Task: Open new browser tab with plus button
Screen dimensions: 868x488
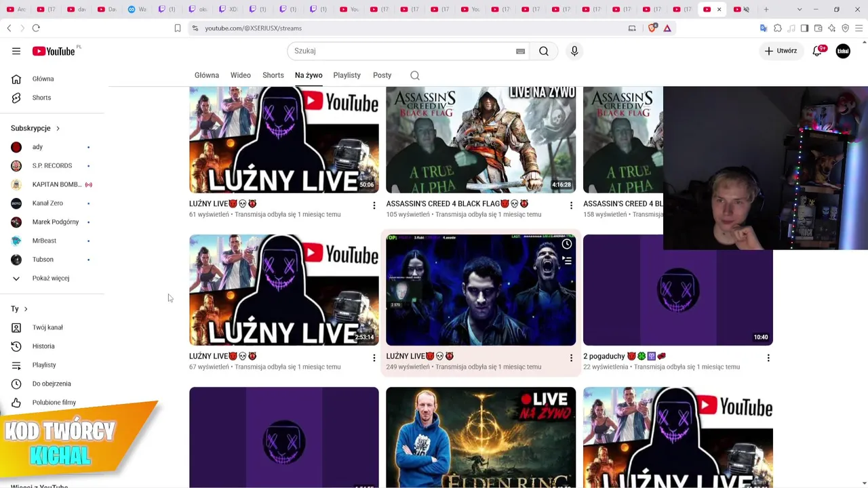Action: 766,9
